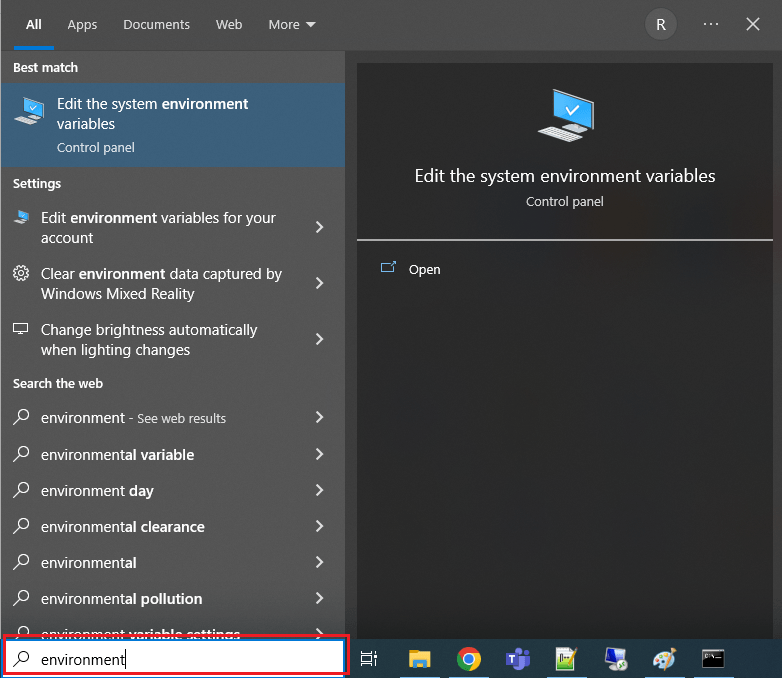Expand arrow for 'environmental variable' suggestion
This screenshot has height=678, width=782.
(320, 453)
